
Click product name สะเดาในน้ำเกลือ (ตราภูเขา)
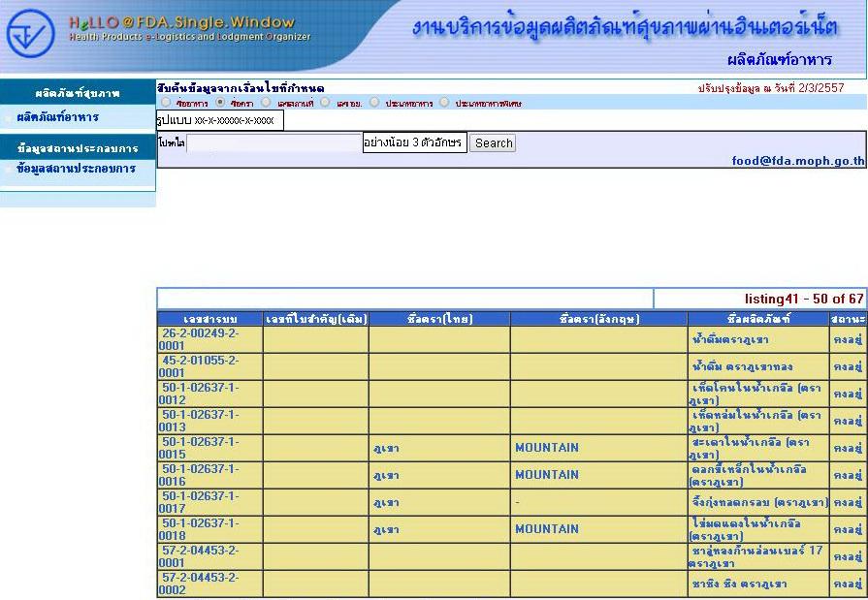[750, 448]
